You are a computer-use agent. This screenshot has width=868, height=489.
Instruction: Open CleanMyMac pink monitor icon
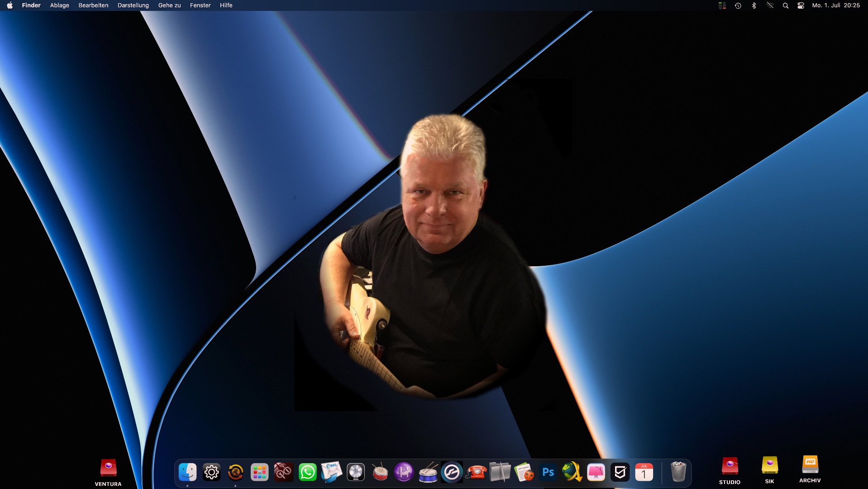coord(596,472)
